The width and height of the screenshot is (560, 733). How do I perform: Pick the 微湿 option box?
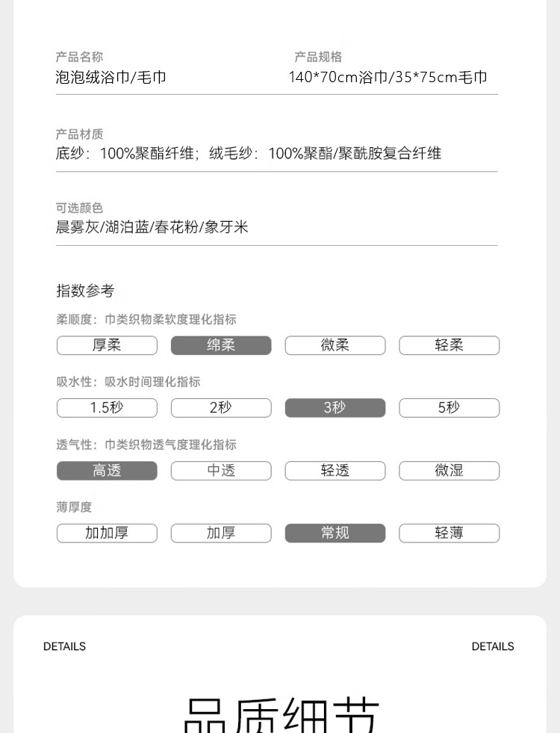(449, 471)
